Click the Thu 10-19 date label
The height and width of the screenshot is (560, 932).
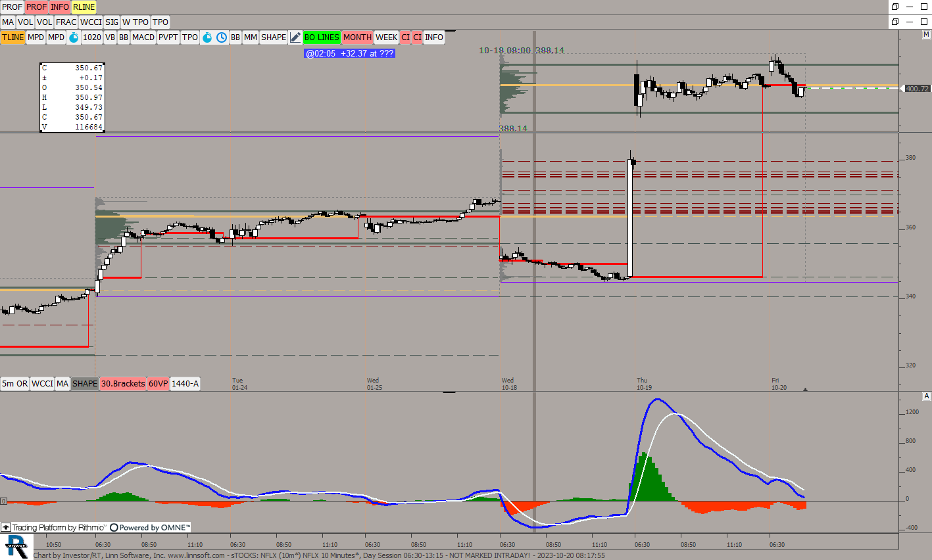[644, 384]
